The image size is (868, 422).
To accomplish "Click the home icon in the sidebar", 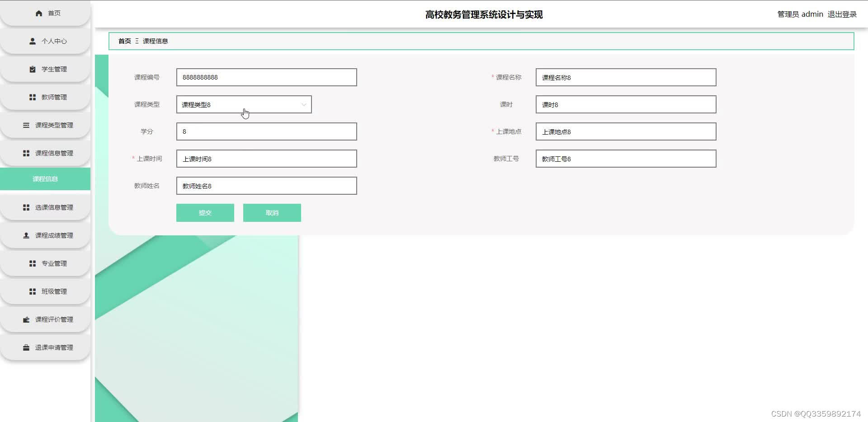I will coord(39,13).
